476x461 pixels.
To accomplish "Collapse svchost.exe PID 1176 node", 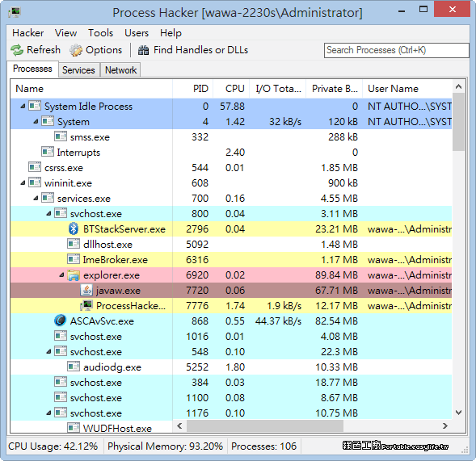I will [48, 413].
